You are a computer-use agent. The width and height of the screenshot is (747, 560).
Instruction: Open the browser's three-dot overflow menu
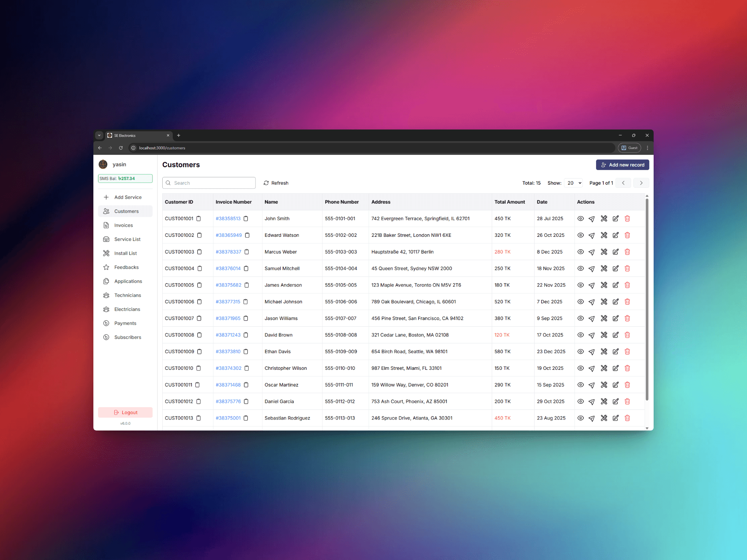tap(647, 148)
